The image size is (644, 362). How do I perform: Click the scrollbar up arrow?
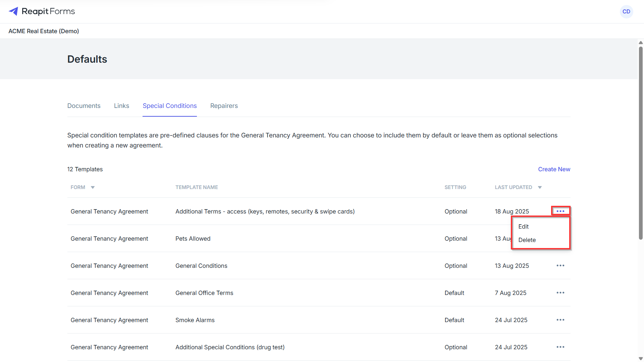click(x=641, y=43)
